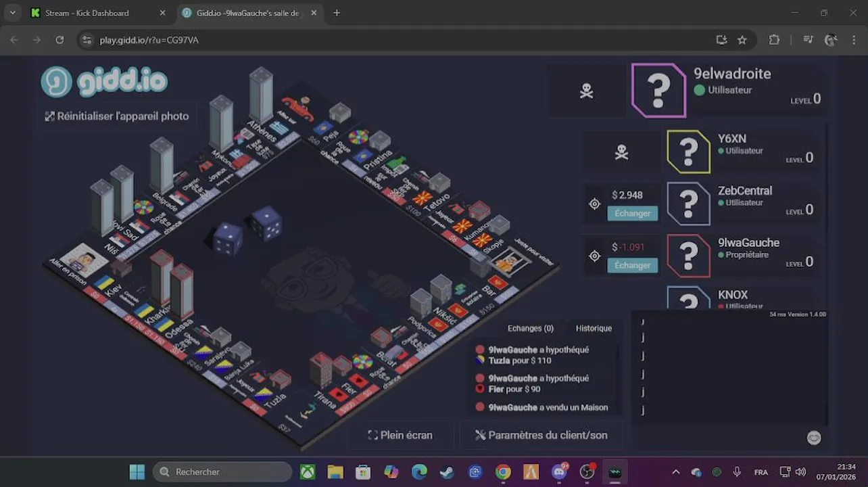This screenshot has width=868, height=487.
Task: Open Steam from the taskbar
Action: pyautogui.click(x=447, y=471)
